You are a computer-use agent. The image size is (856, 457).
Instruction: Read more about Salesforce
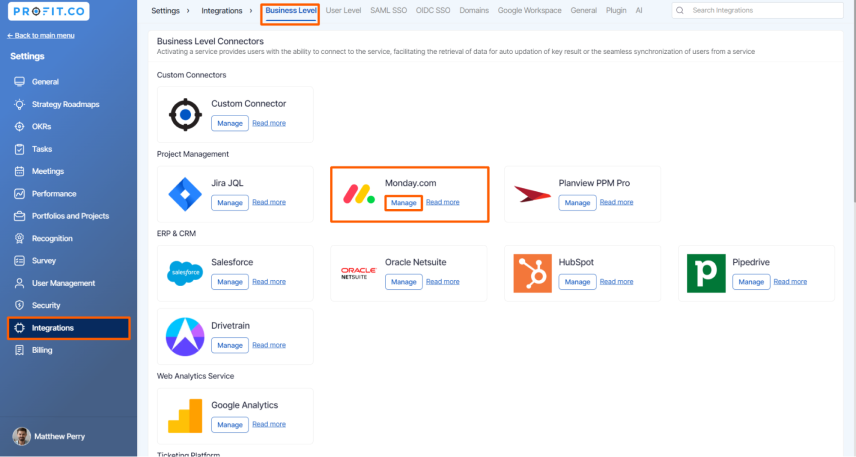(x=269, y=282)
